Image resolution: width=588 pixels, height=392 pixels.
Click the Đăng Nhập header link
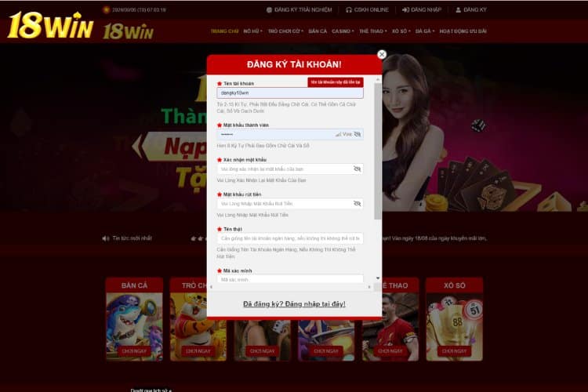426,9
